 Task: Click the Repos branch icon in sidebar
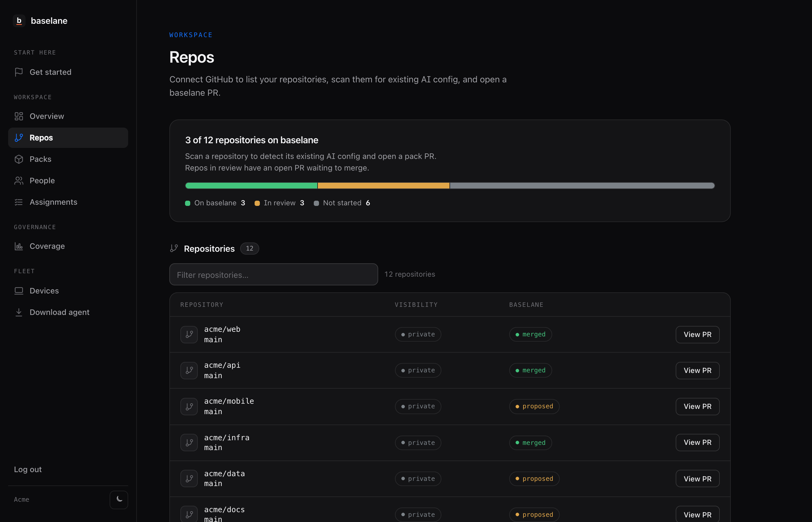(19, 138)
